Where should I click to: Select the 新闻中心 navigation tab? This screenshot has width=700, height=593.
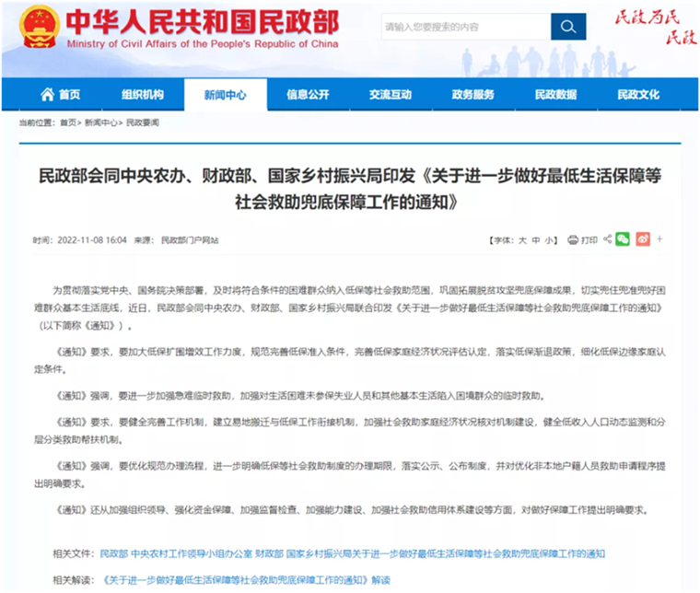[226, 95]
